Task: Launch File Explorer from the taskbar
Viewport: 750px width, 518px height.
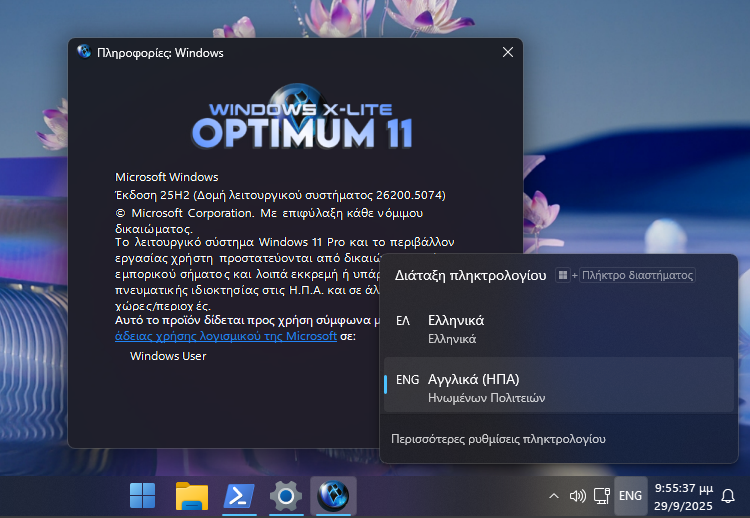Action: [190, 495]
